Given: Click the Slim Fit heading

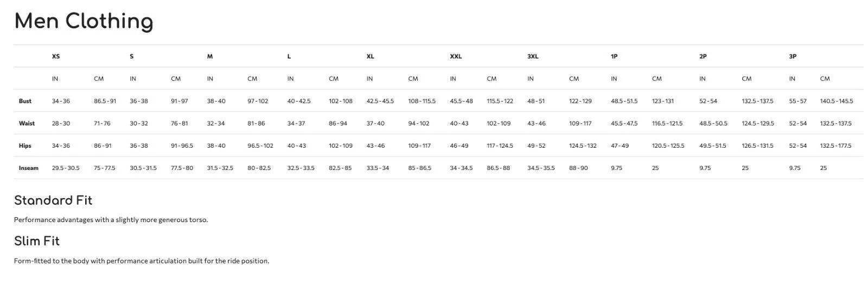Looking at the screenshot, I should 37,241.
